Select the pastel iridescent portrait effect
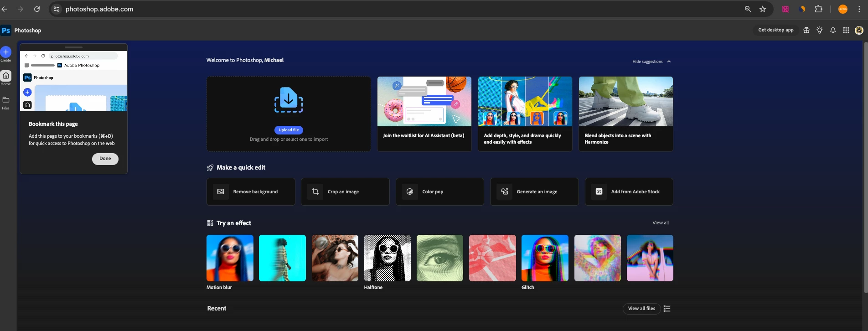Viewport: 868px width, 331px height. (598, 258)
